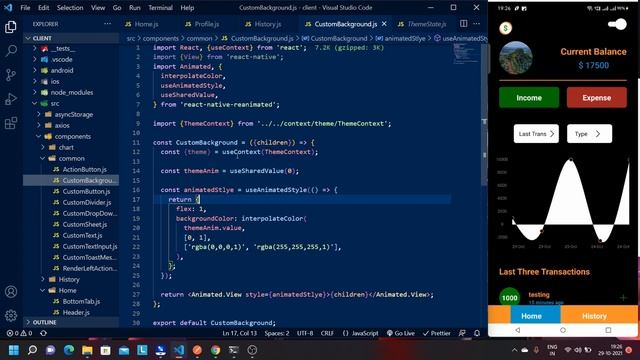Viewport: 640px width, 360px height.
Task: Expand the node_modules folder
Action: pyautogui.click(x=72, y=93)
